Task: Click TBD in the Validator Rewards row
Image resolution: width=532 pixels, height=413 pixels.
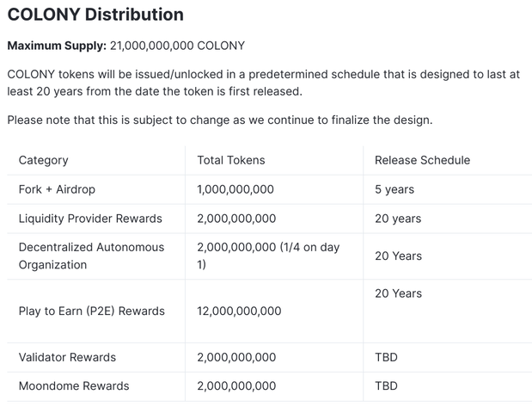Action: pos(386,357)
